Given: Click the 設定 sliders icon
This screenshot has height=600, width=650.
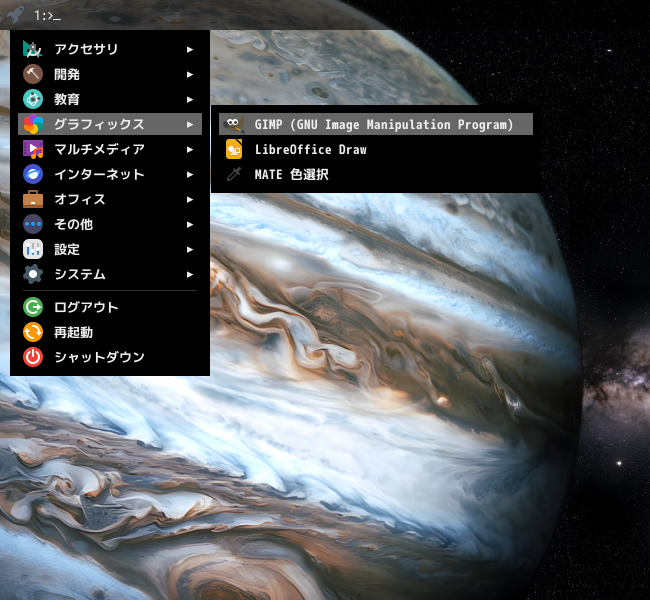Looking at the screenshot, I should pos(33,249).
